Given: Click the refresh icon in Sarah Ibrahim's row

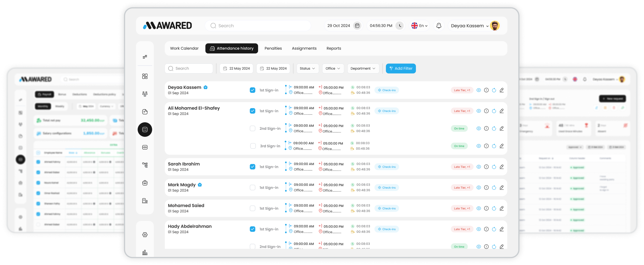Looking at the screenshot, I should pyautogui.click(x=494, y=167).
